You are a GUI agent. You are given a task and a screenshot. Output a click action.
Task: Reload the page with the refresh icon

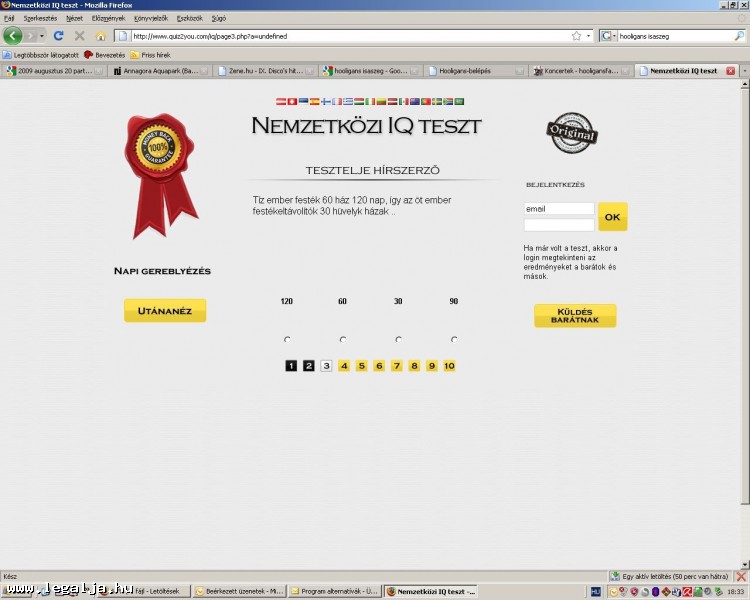click(58, 36)
